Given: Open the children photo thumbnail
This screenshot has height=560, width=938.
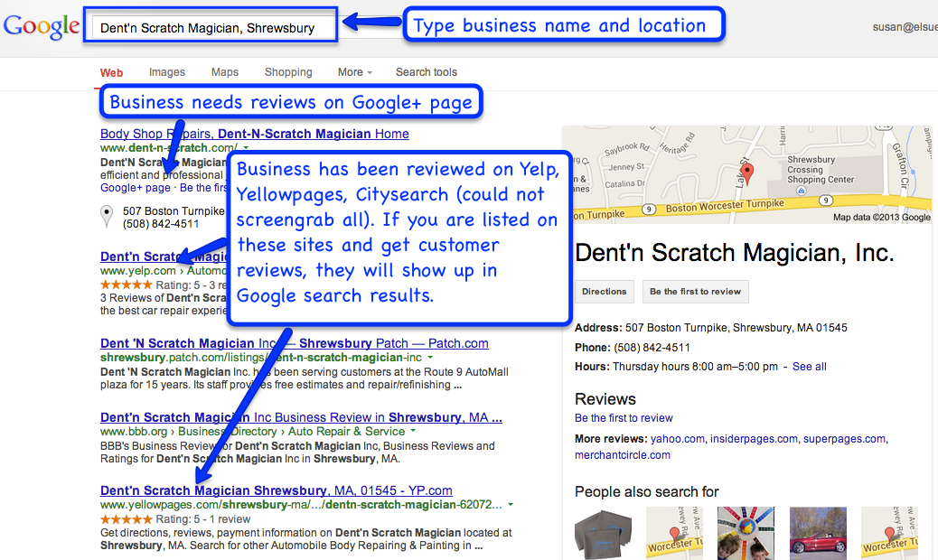Looking at the screenshot, I should tap(746, 533).
